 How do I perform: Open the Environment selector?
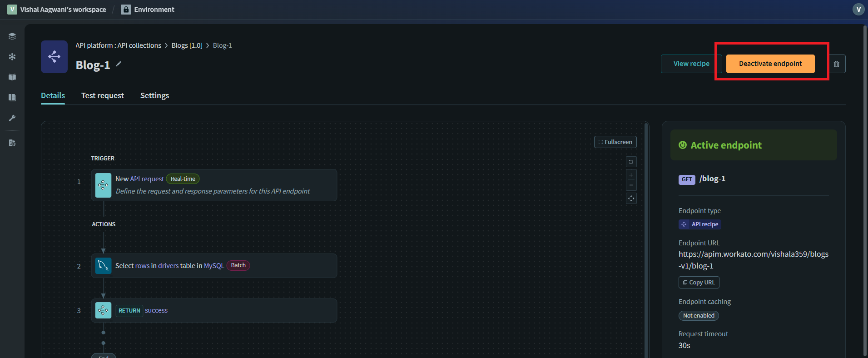148,9
